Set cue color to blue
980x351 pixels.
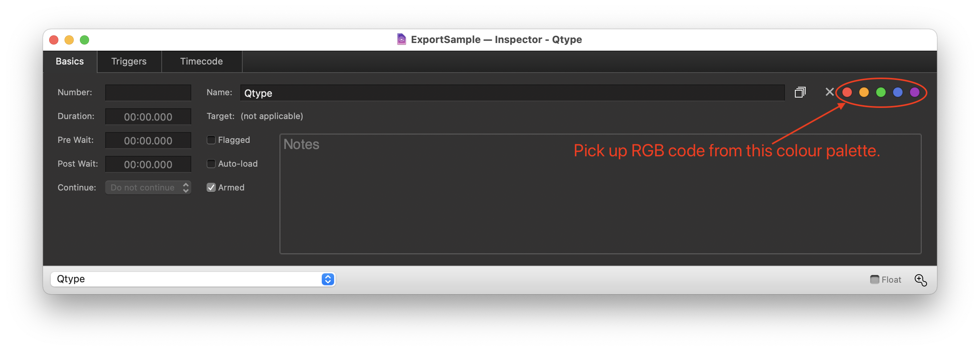pos(897,92)
